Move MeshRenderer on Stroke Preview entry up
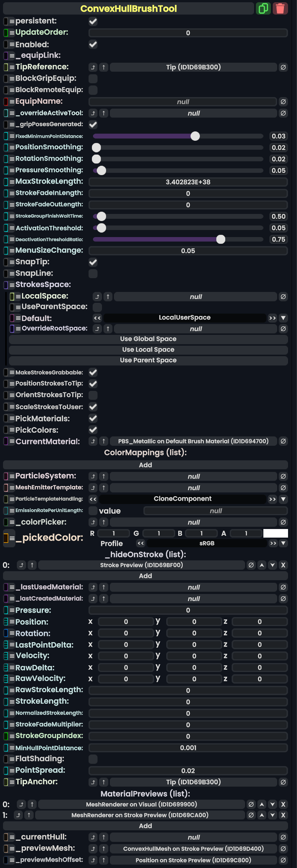Image resolution: width=297 pixels, height=868 pixels. click(x=262, y=815)
